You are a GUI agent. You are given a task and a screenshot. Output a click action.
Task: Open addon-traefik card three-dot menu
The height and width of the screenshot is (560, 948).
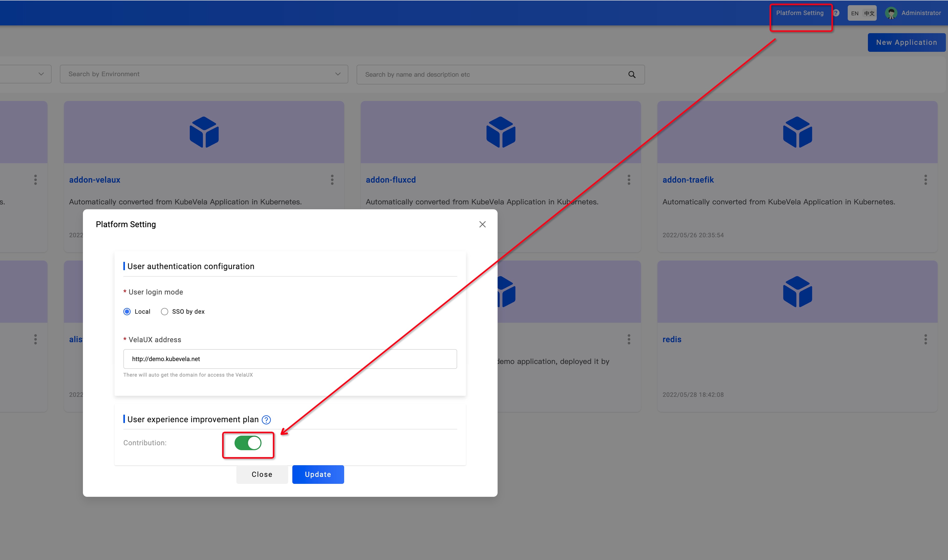click(926, 180)
